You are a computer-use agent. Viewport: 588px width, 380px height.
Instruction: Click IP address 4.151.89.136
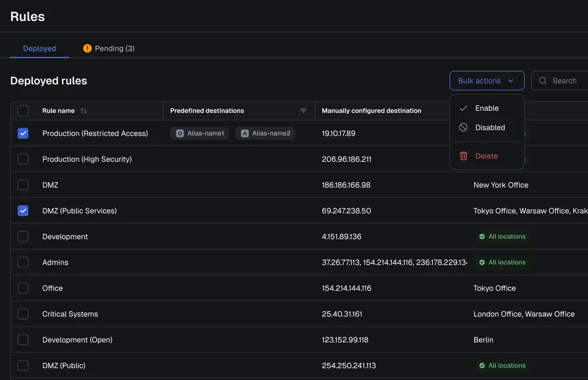342,237
